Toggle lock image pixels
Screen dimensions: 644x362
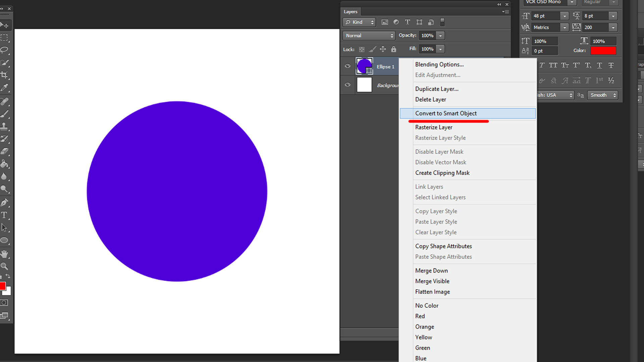pyautogui.click(x=372, y=49)
